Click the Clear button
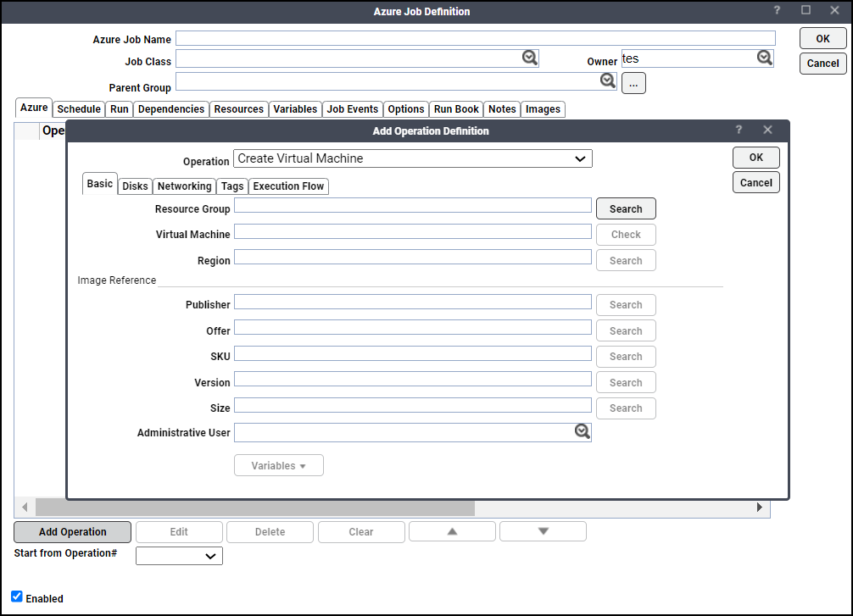 point(361,532)
